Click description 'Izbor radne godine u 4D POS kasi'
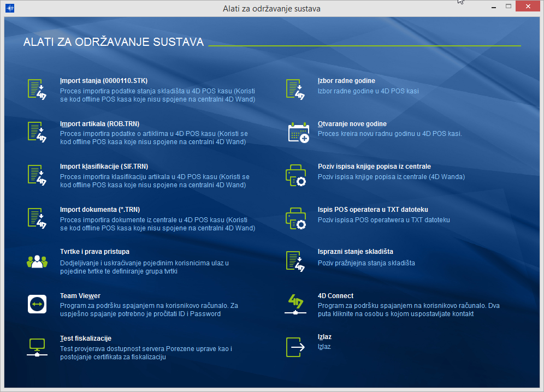 368,91
